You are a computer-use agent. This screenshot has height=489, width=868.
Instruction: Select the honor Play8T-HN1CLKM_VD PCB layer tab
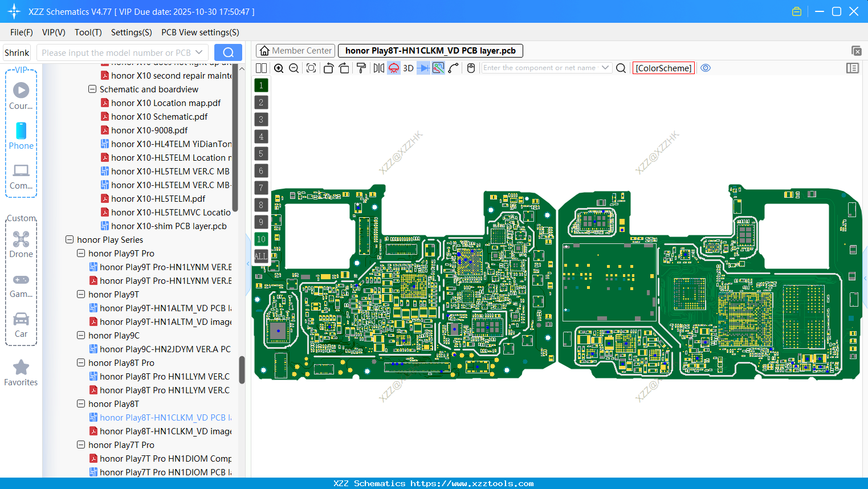[430, 51]
